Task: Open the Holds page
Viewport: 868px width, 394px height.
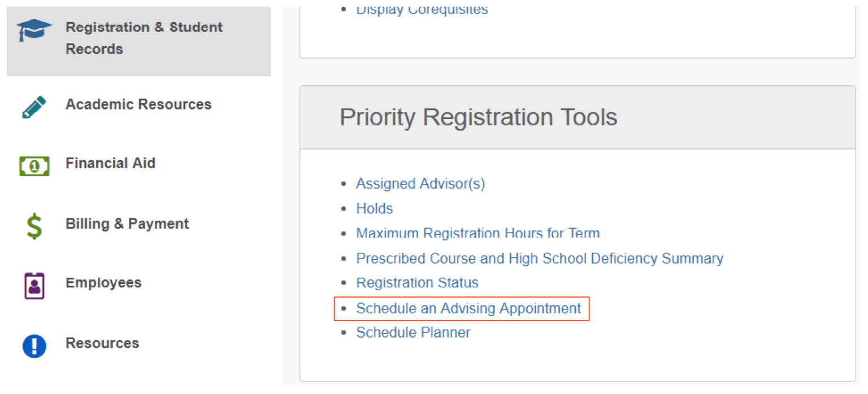Action: pos(375,208)
